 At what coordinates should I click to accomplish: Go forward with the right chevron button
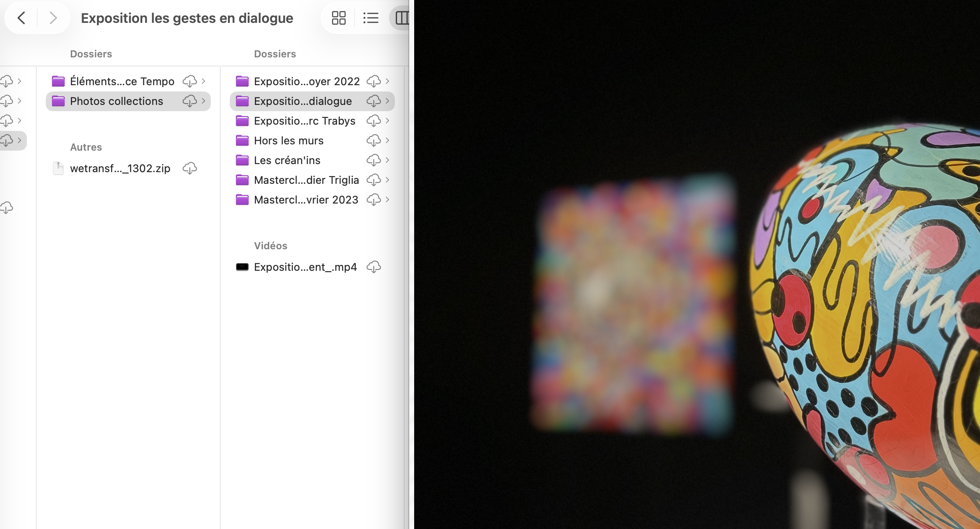[53, 18]
